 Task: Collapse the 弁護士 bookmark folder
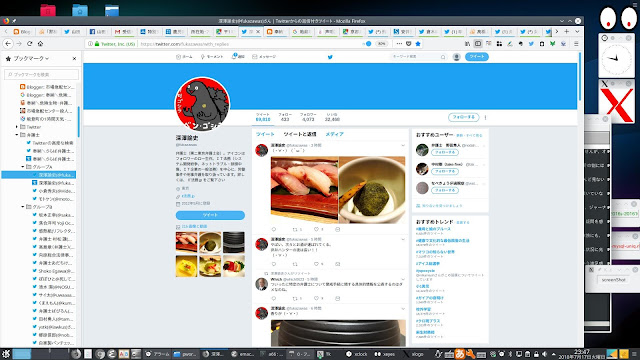point(17,135)
